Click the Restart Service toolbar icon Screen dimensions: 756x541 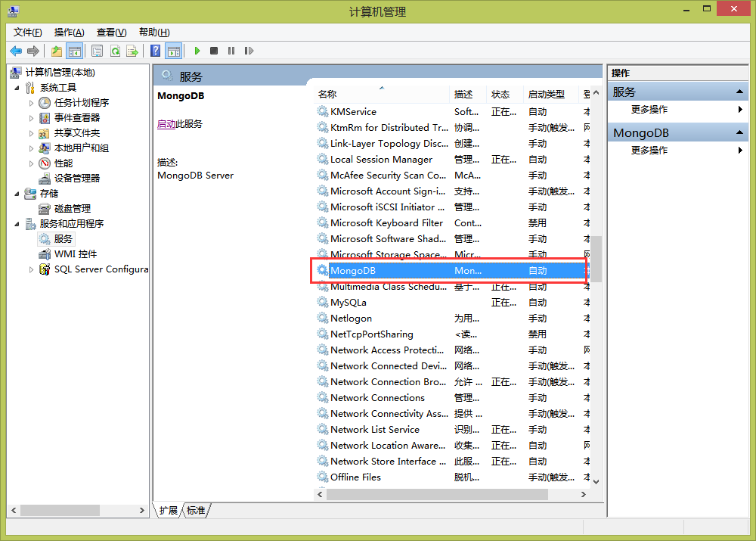249,51
